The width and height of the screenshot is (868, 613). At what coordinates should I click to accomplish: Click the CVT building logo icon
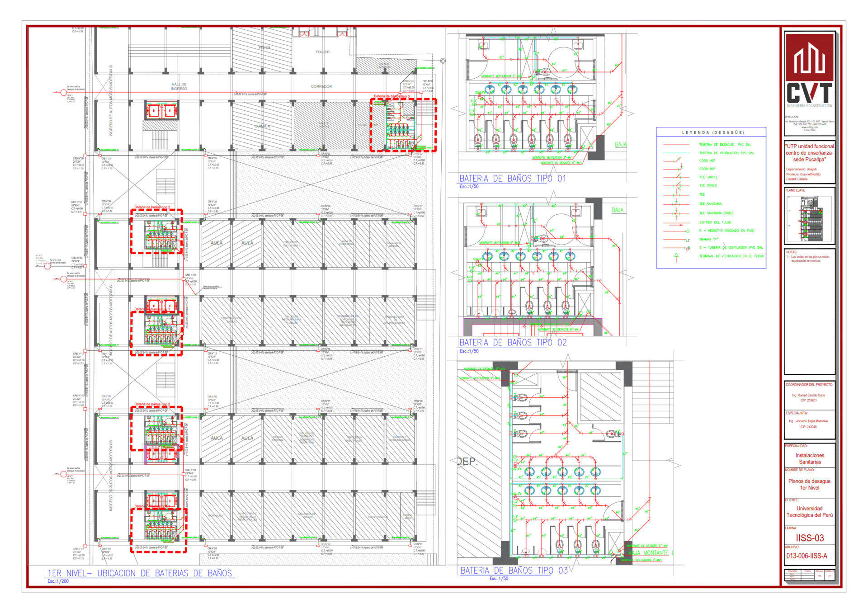(x=809, y=58)
